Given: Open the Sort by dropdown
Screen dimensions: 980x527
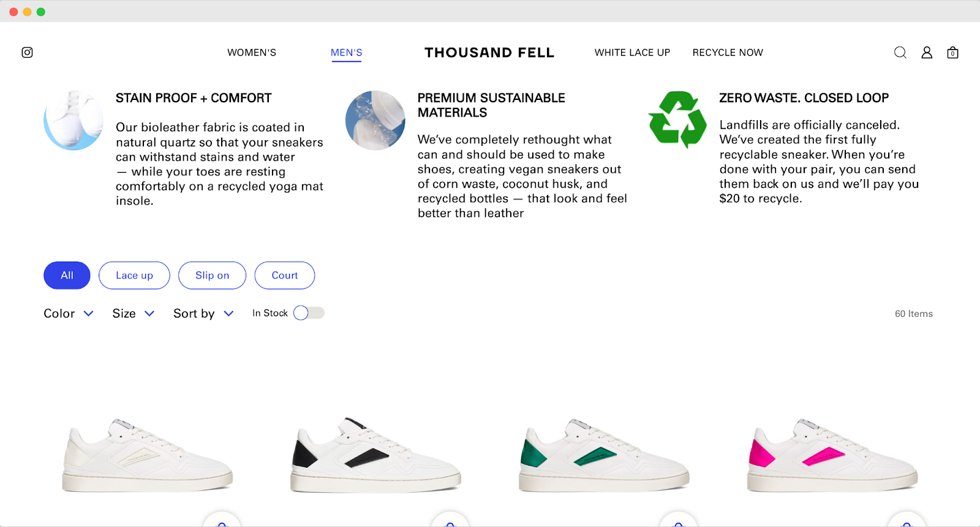Looking at the screenshot, I should coord(202,313).
